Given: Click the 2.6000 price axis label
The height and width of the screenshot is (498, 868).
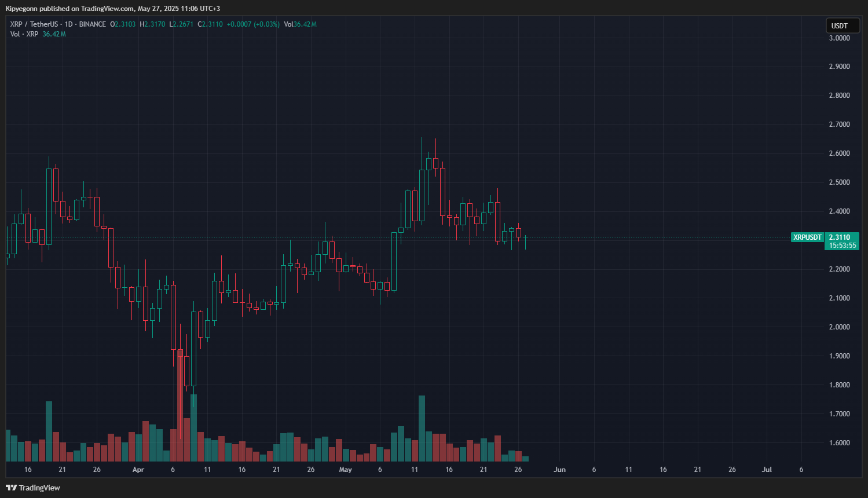Looking at the screenshot, I should coord(839,153).
